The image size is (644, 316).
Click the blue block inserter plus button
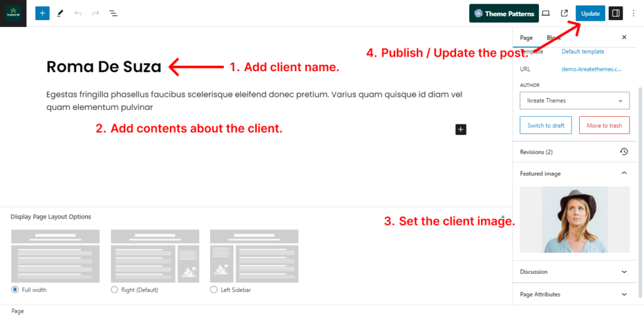pyautogui.click(x=42, y=13)
